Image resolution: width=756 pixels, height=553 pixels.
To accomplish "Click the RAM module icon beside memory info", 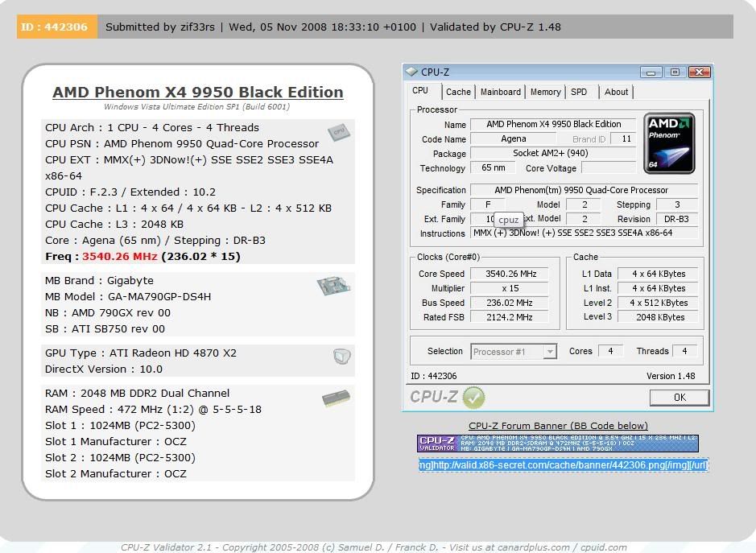I will [x=336, y=398].
